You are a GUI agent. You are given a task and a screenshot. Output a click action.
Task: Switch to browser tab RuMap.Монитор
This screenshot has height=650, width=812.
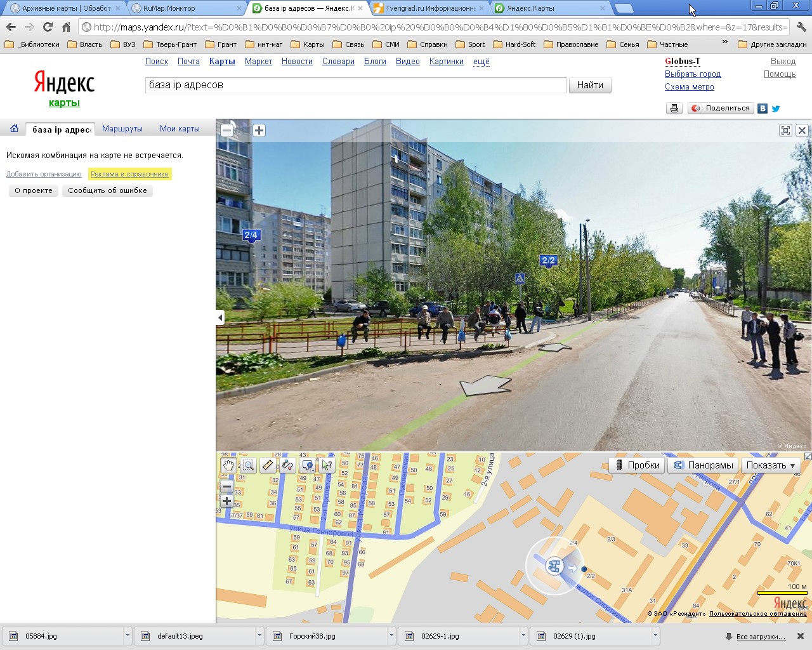point(186,8)
